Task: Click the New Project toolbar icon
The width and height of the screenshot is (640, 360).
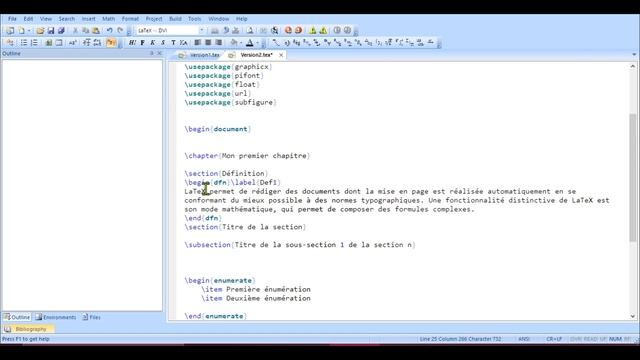Action: (x=10, y=31)
